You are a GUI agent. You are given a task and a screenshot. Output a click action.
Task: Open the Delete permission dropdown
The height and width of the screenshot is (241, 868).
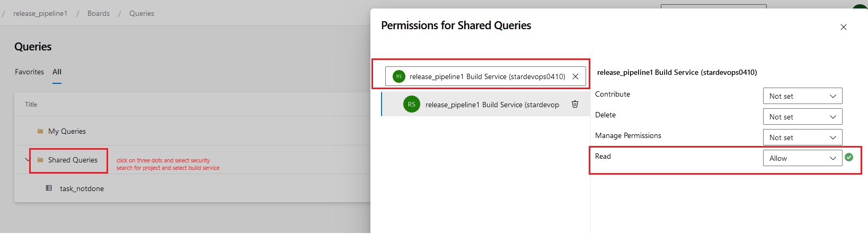point(802,117)
